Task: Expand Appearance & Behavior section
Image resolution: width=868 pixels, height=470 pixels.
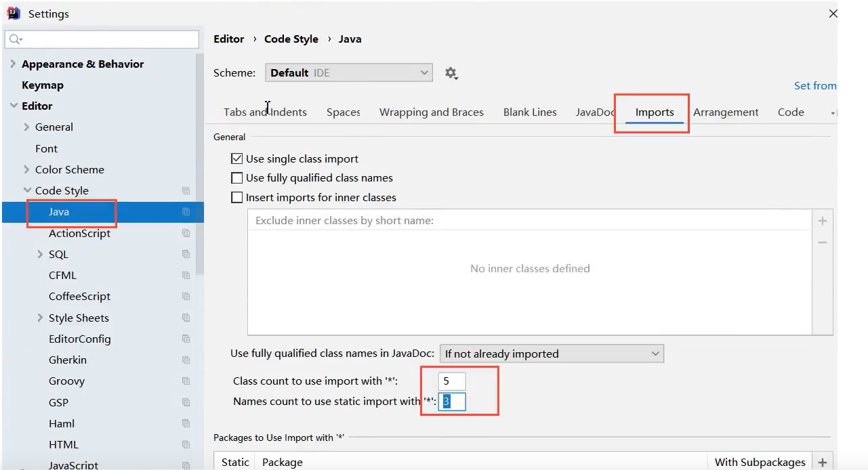Action: (x=13, y=64)
